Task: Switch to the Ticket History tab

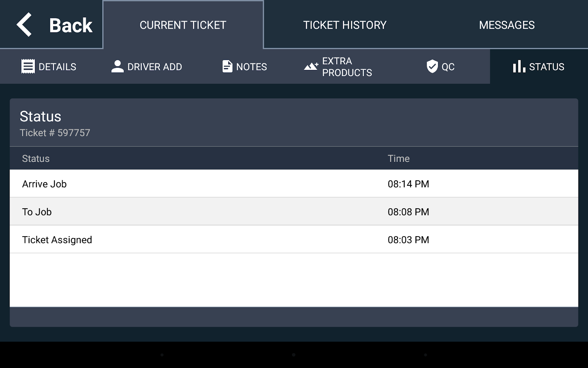Action: pos(345,25)
